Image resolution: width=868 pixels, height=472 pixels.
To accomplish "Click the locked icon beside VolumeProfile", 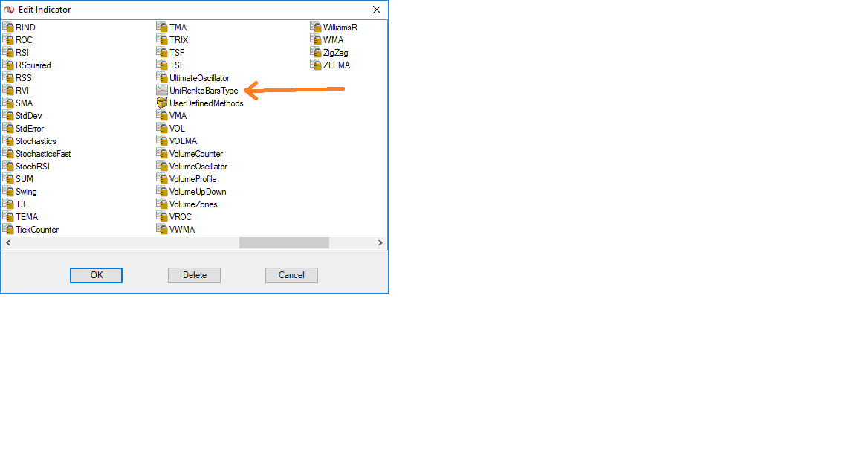I will (x=162, y=178).
